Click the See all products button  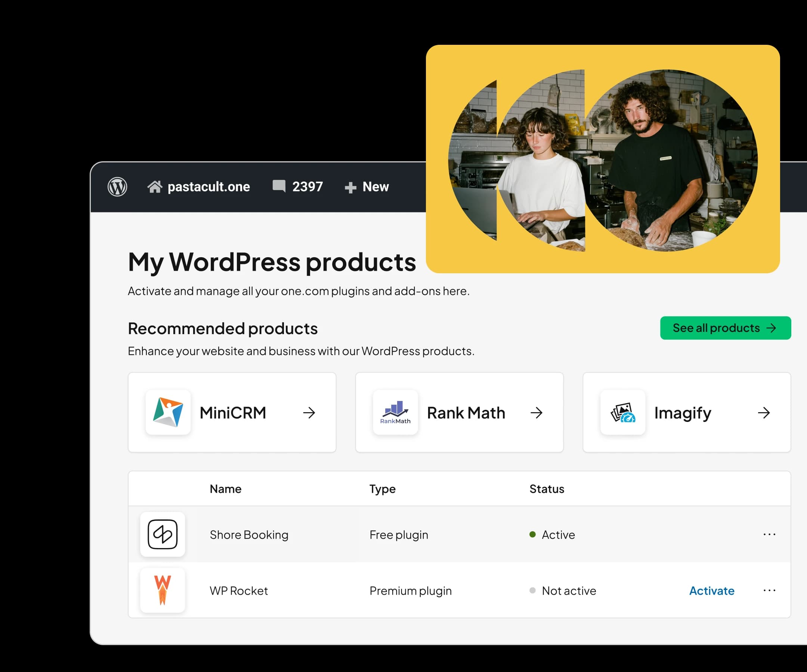pyautogui.click(x=725, y=327)
